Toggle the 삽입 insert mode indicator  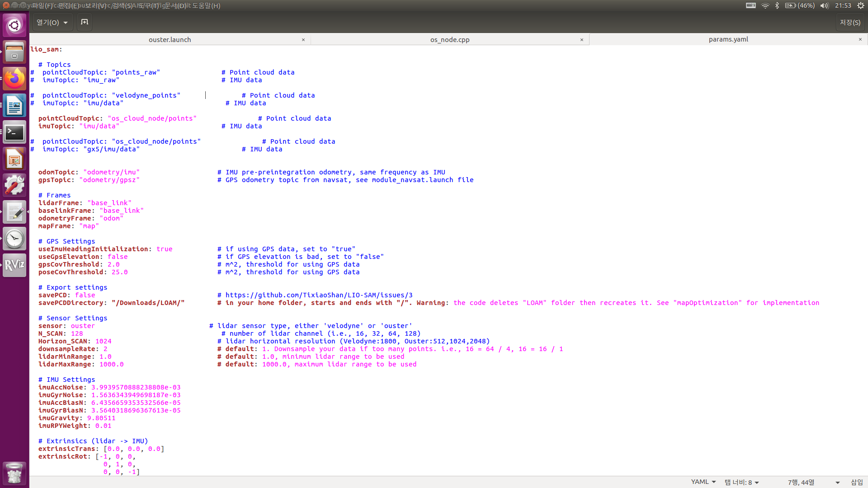pyautogui.click(x=857, y=482)
